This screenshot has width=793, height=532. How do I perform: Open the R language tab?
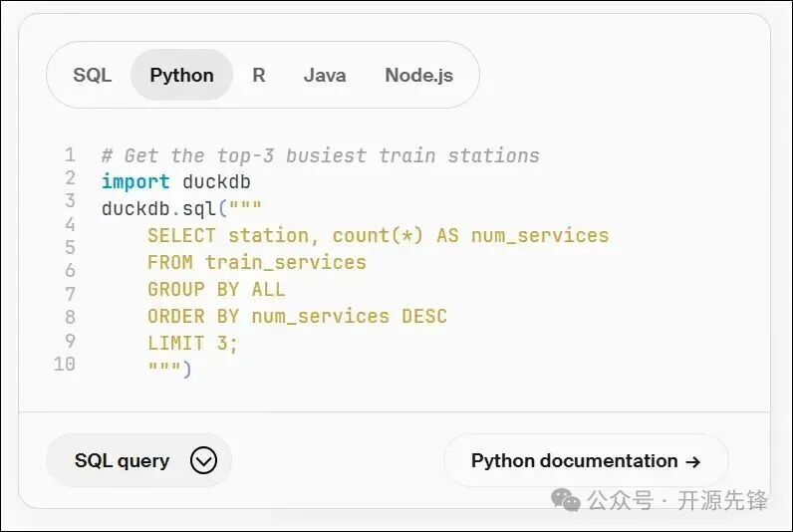coord(259,75)
